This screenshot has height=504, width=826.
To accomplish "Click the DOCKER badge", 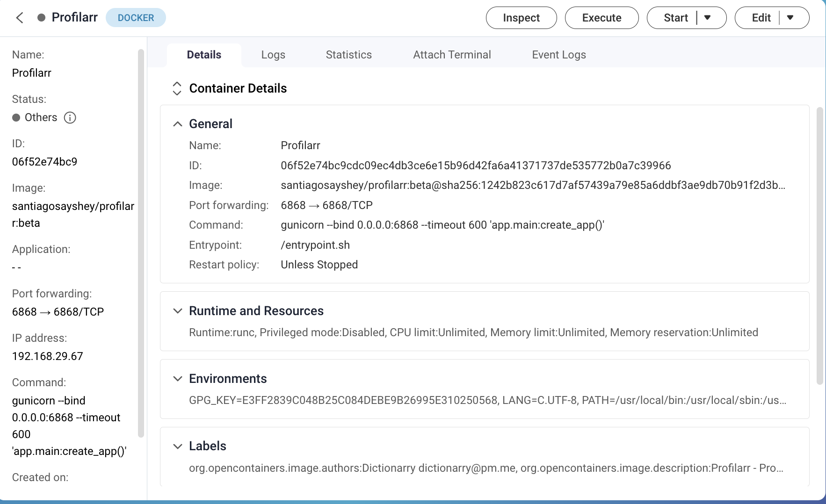I will click(x=136, y=18).
